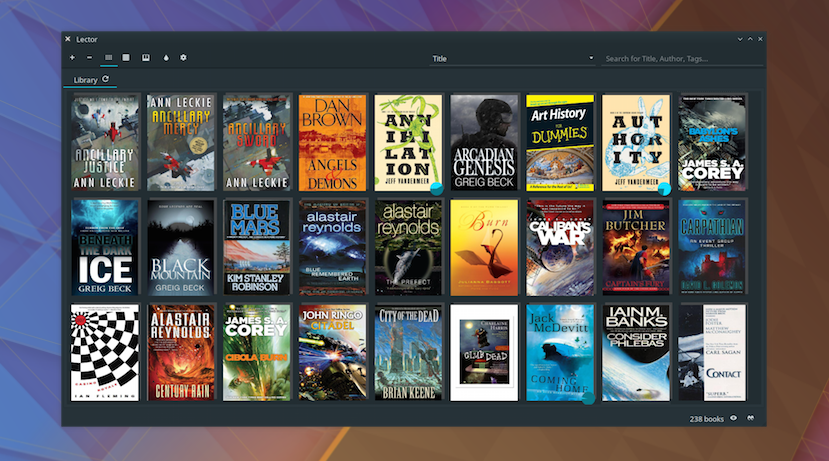Open Coming Home by Jack McDevitt

pyautogui.click(x=560, y=352)
